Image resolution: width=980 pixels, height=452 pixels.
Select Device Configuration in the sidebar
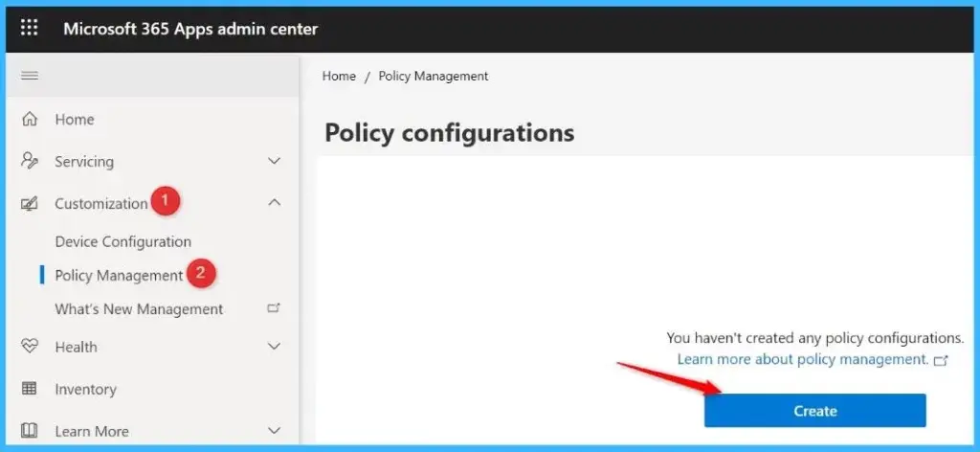click(x=122, y=241)
